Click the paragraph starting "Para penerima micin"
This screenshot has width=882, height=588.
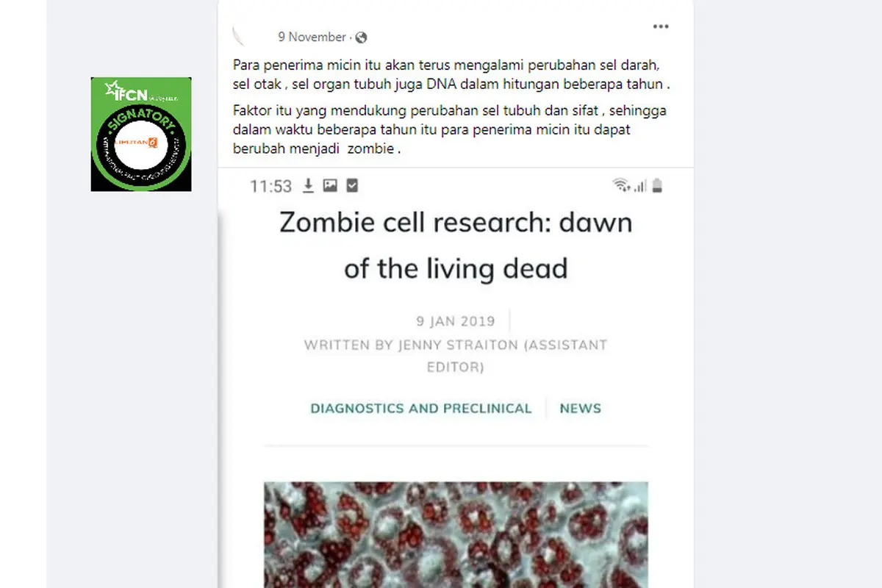tap(452, 74)
